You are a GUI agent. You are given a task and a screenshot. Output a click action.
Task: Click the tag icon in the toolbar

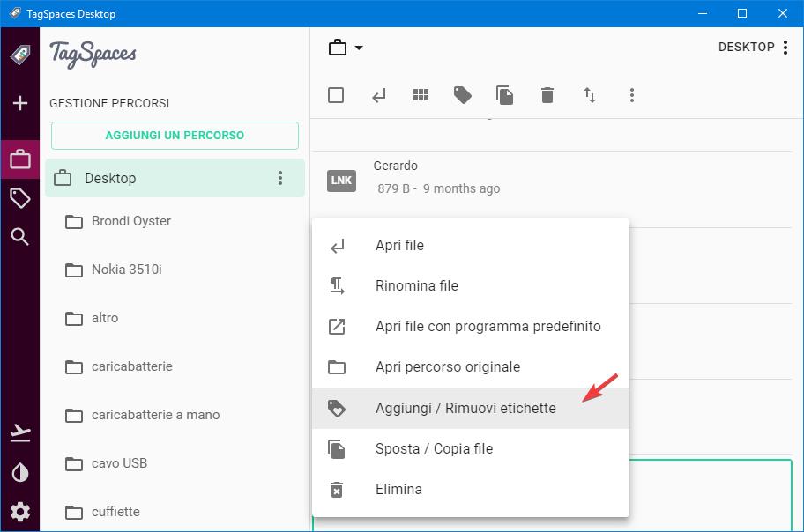463,95
